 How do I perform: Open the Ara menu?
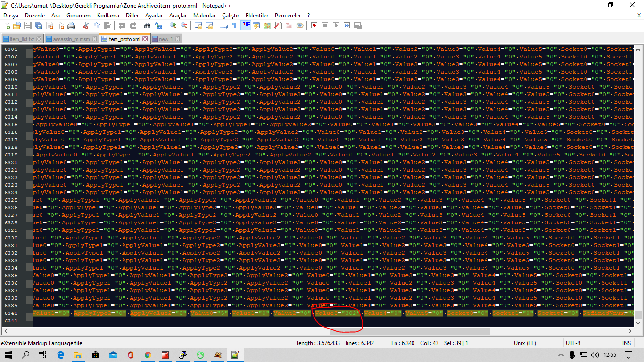56,16
